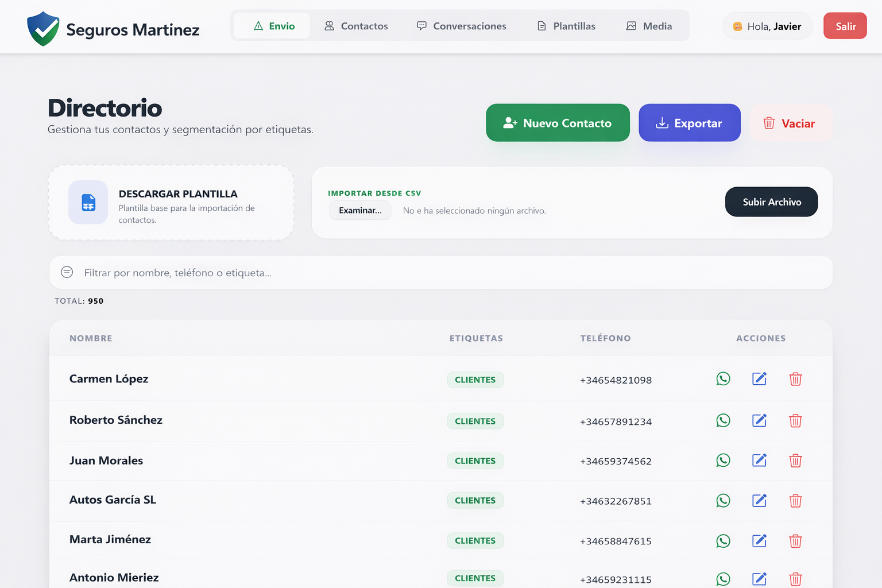Screen dimensions: 882x588
Task: Click the download template file icon
Action: coord(88,202)
